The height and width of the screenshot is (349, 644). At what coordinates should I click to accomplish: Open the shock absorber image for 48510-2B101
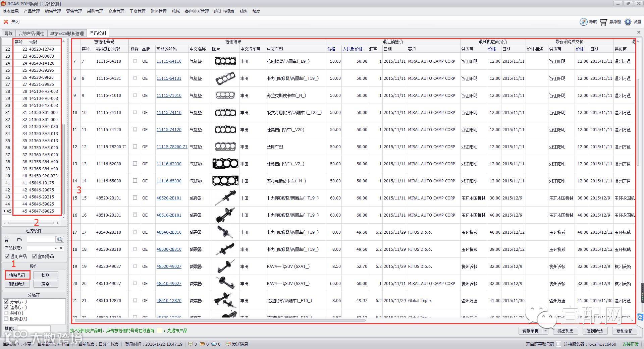[x=225, y=215]
